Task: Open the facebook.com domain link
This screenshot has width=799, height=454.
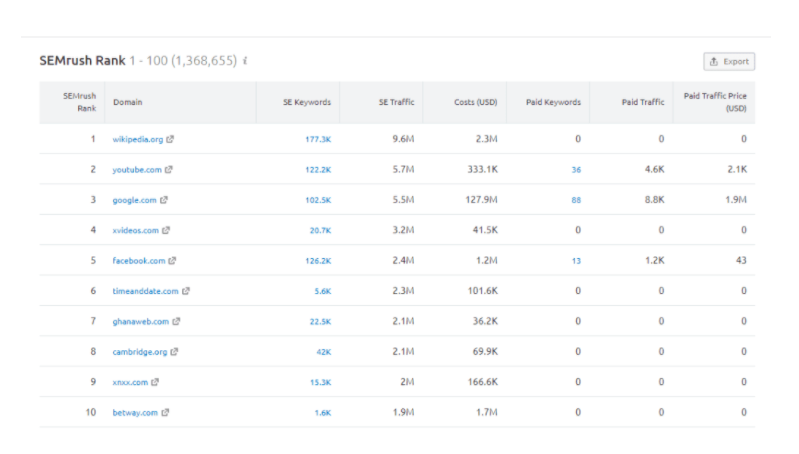Action: tap(139, 261)
